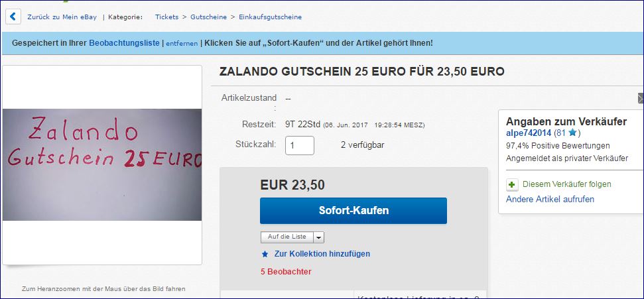Click Diesem Verkäufer folgen
The width and height of the screenshot is (644, 299).
567,184
